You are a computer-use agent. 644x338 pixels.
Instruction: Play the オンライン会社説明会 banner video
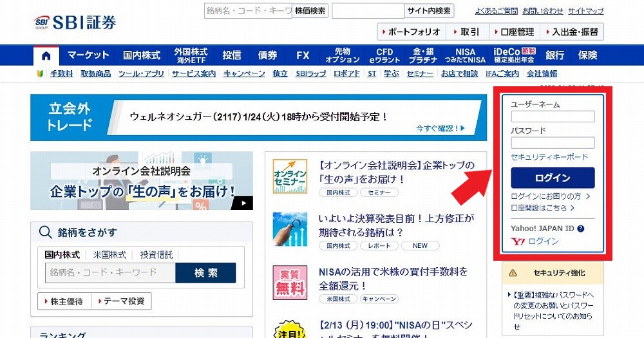click(x=243, y=203)
